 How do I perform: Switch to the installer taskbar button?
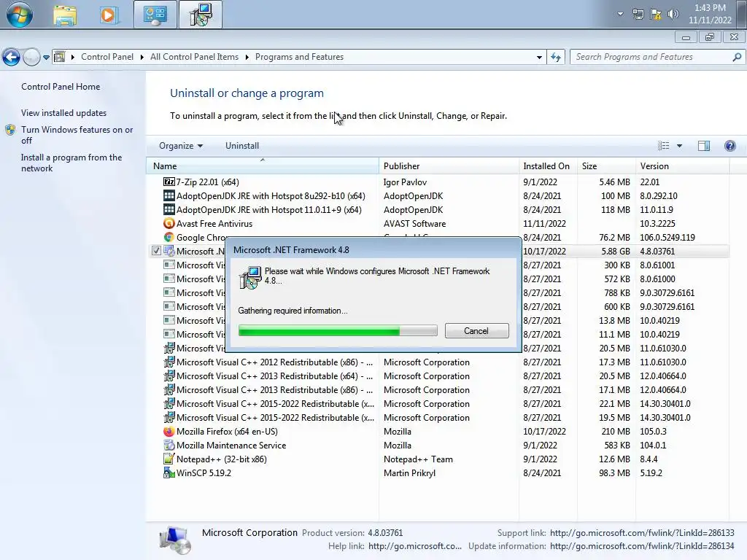[x=201, y=15]
